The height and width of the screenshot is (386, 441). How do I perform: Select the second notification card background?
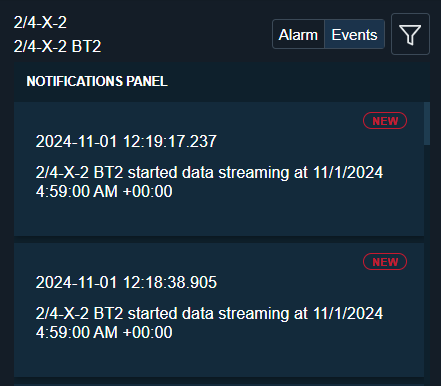tap(219, 310)
